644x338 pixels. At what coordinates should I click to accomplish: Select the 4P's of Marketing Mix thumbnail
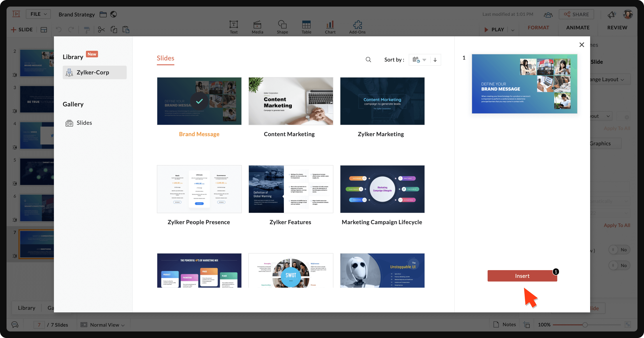click(x=199, y=271)
